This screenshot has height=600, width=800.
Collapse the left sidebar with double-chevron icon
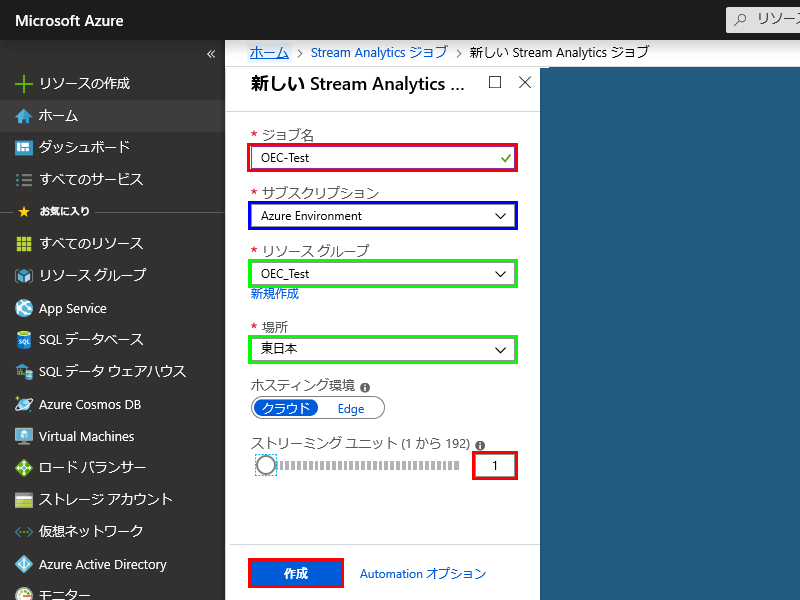click(211, 54)
